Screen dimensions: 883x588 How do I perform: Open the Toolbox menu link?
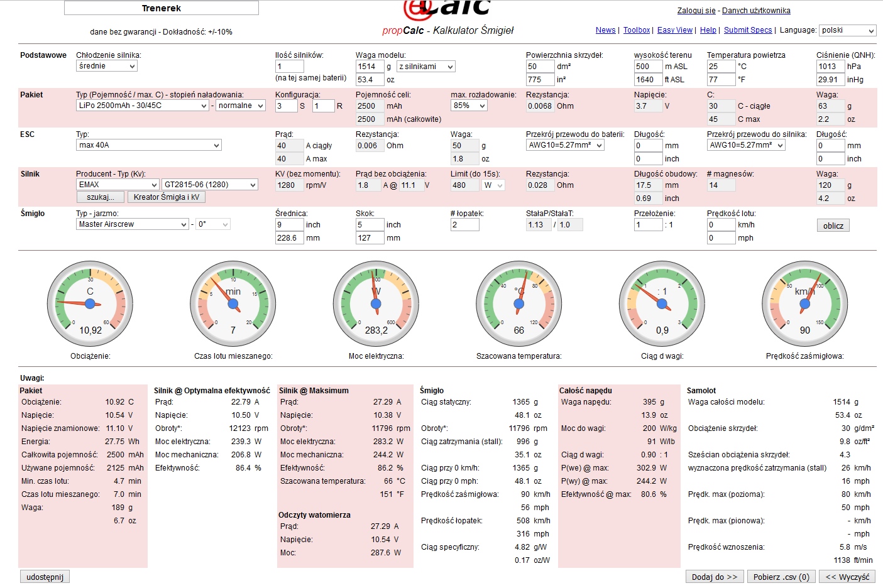click(x=636, y=30)
